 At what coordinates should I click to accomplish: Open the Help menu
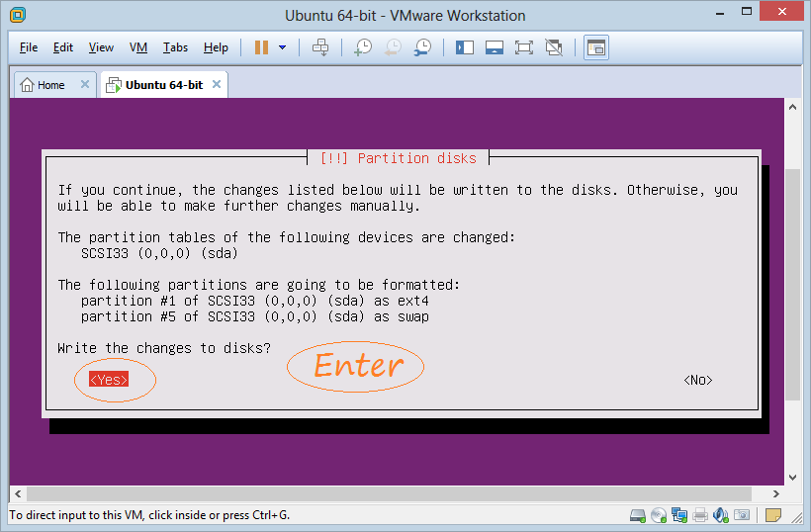(216, 47)
